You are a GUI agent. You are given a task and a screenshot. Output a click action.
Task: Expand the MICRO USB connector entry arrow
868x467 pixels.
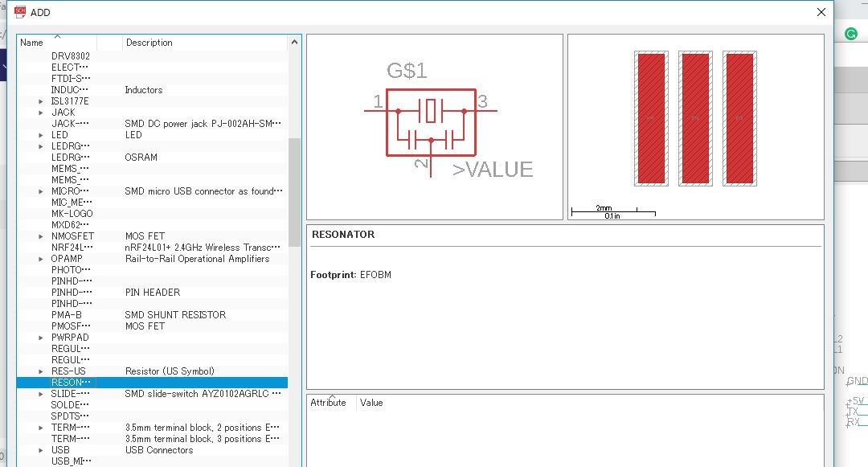pos(41,191)
